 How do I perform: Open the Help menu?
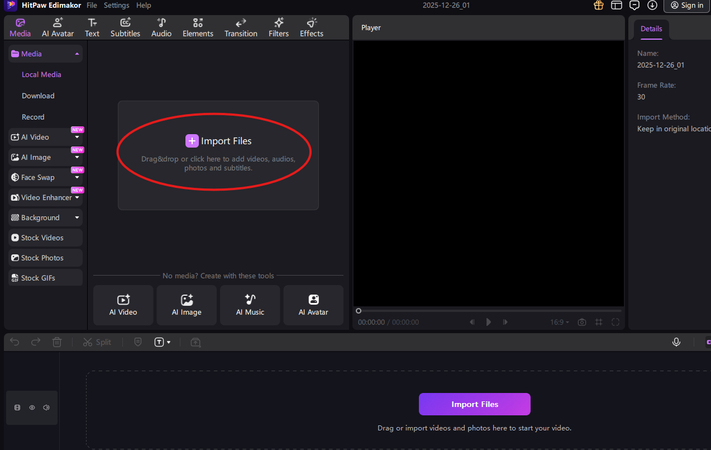pyautogui.click(x=144, y=5)
